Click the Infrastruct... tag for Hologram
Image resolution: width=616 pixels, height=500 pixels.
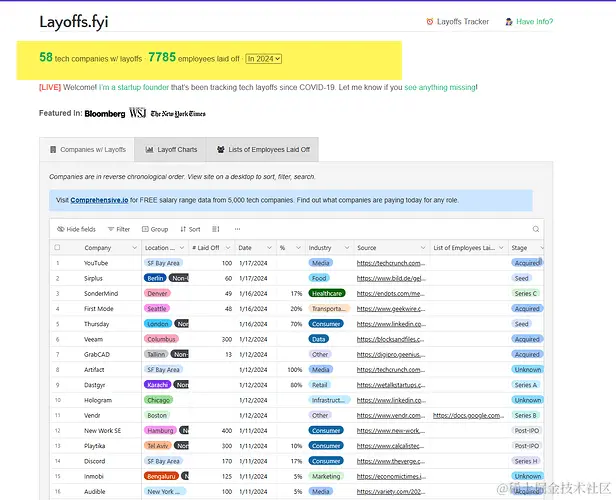[328, 400]
